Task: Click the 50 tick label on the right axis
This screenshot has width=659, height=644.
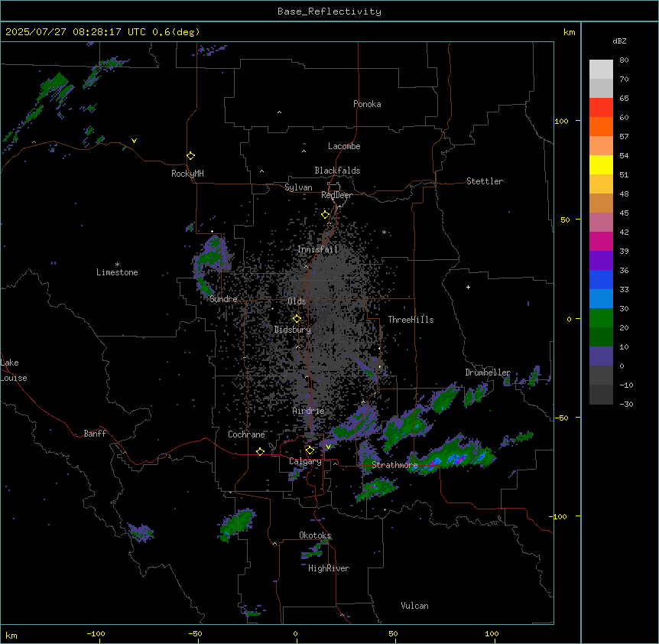Action: click(565, 220)
